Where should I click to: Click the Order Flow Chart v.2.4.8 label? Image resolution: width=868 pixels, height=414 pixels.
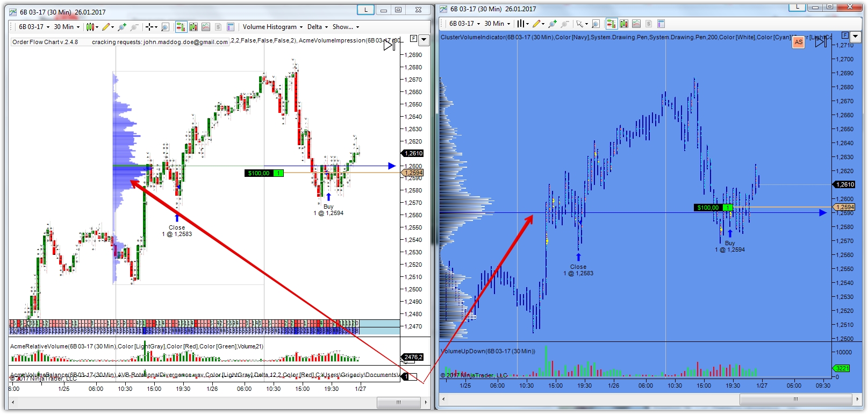coord(45,42)
